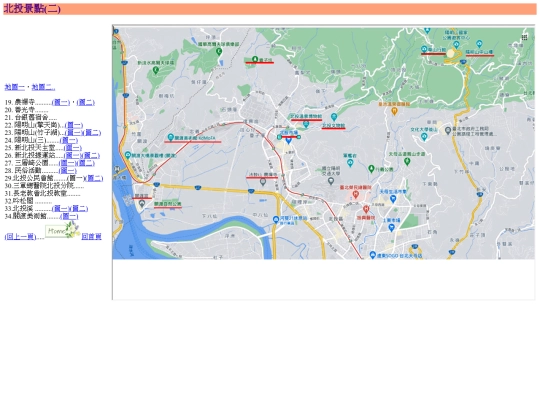
Task: Click the blue pin for 遠東SOGO 台北天母店
Action: pyautogui.click(x=372, y=255)
